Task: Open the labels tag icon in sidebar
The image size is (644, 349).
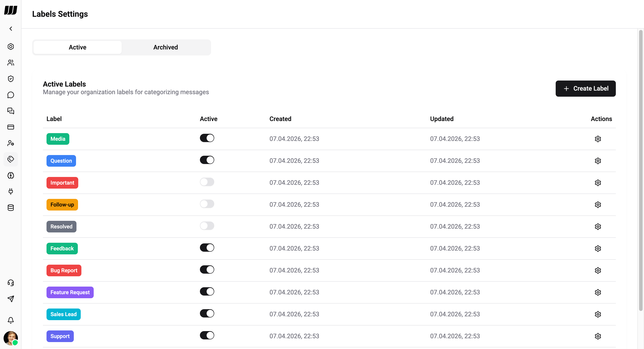Action: [x=11, y=159]
